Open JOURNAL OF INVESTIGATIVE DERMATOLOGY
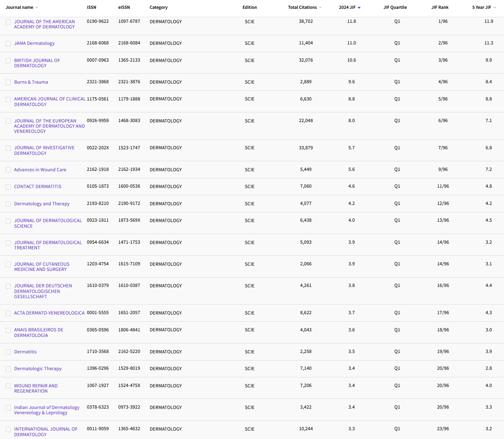The height and width of the screenshot is (439, 504). (x=44, y=150)
